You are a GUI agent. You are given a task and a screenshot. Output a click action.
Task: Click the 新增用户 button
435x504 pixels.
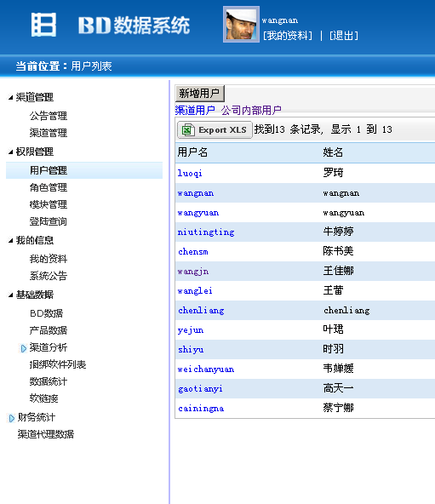tap(199, 93)
